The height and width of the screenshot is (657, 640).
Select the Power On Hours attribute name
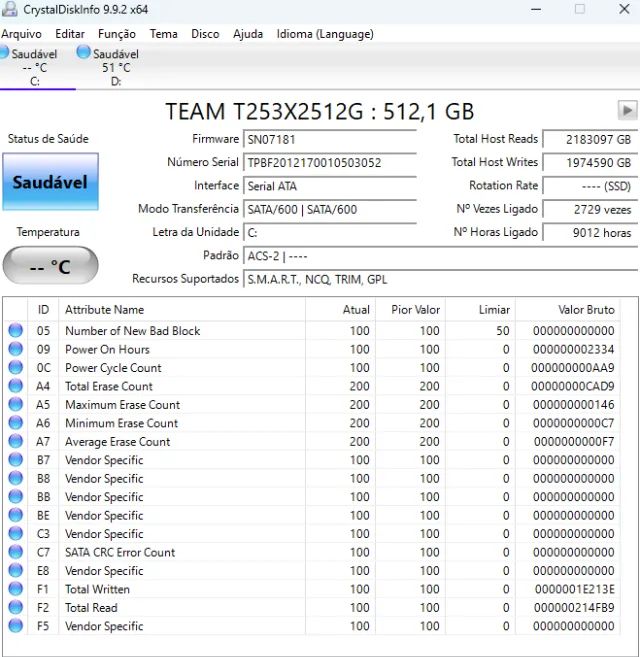click(107, 349)
